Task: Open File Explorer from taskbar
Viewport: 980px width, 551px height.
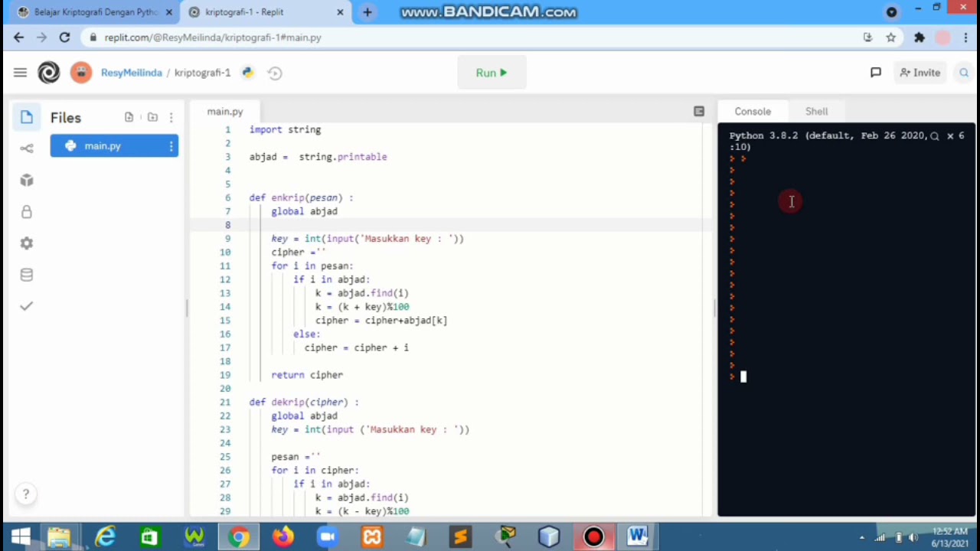Action: 59,537
